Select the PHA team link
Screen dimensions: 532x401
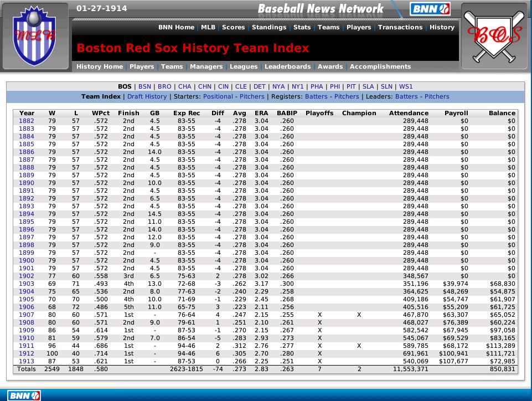(317, 86)
